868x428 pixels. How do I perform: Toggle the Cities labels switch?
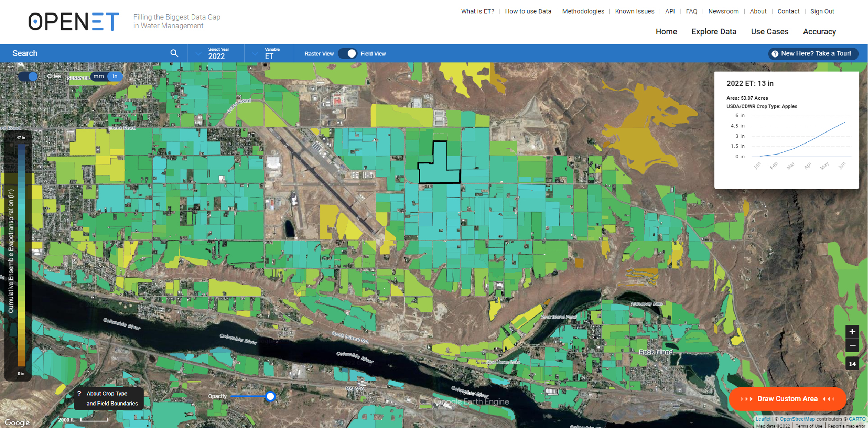tap(28, 76)
